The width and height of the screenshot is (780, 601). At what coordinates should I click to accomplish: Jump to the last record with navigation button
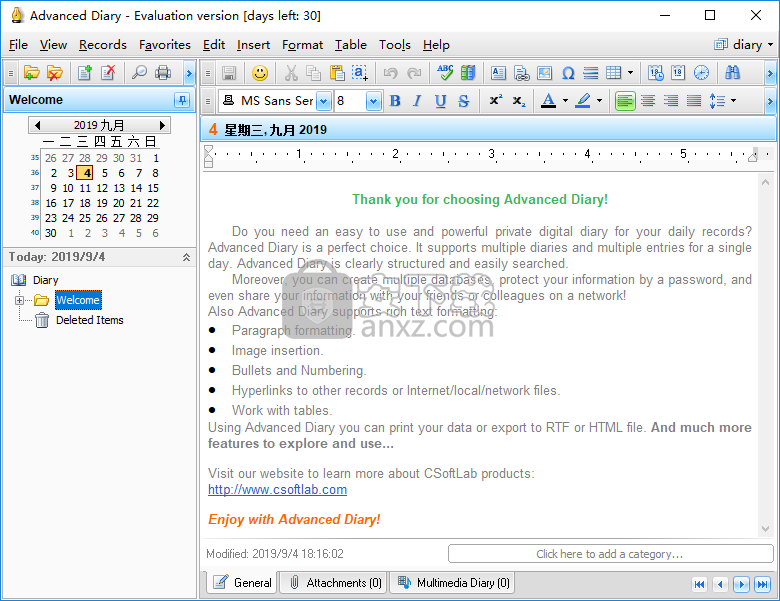pyautogui.click(x=762, y=584)
